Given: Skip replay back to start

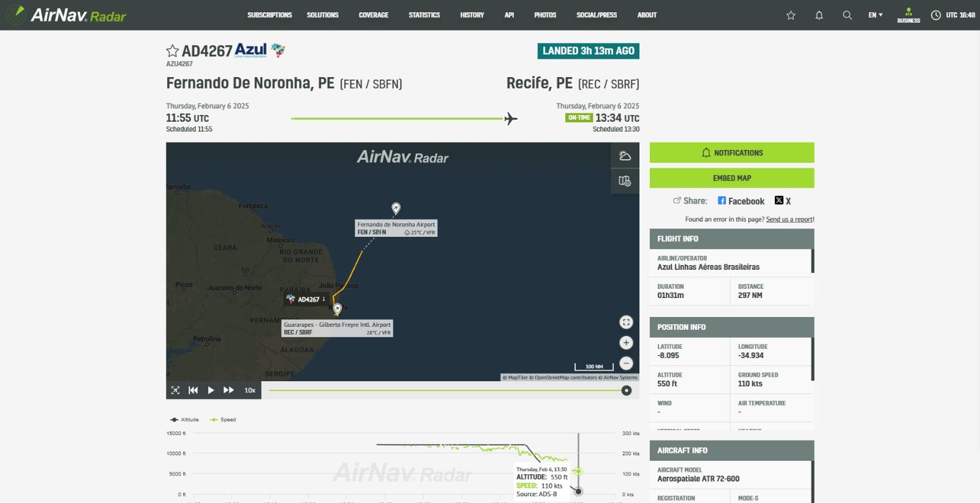Looking at the screenshot, I should (x=193, y=390).
